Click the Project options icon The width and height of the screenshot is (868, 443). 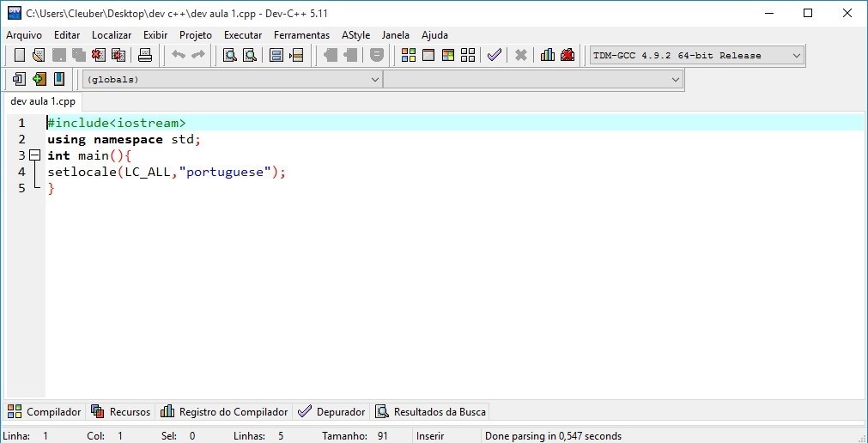pyautogui.click(x=377, y=55)
